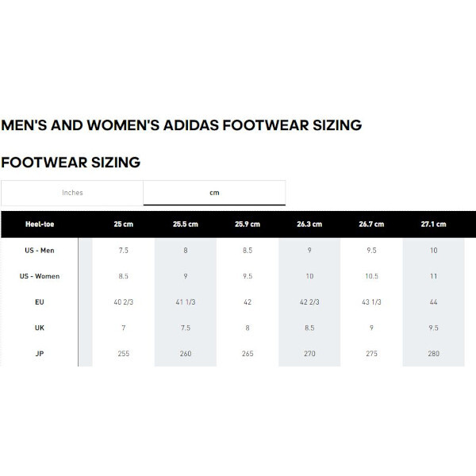The height and width of the screenshot is (476, 476).
Task: Click US Men size 10 cell
Action: click(433, 251)
